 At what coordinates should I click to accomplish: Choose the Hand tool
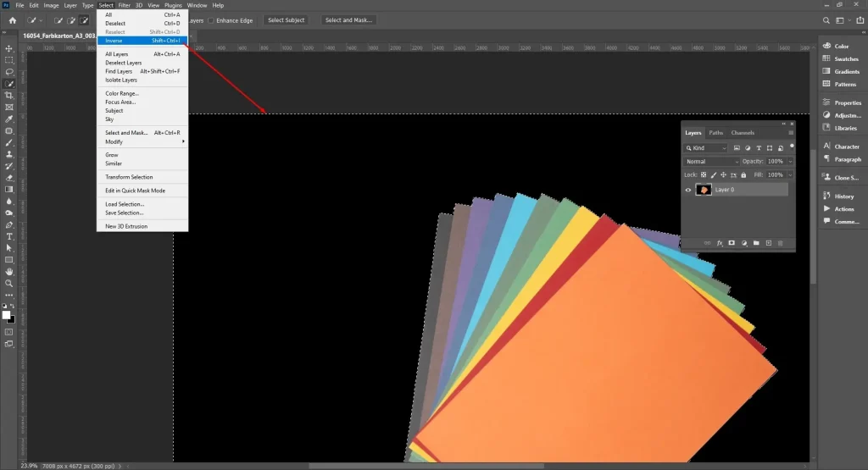(8, 272)
